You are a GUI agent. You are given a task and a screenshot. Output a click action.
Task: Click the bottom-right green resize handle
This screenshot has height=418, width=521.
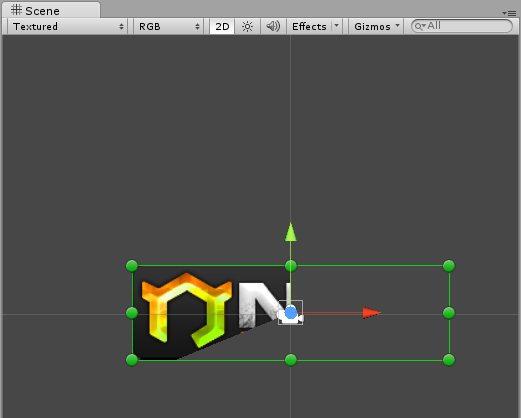[x=449, y=360]
